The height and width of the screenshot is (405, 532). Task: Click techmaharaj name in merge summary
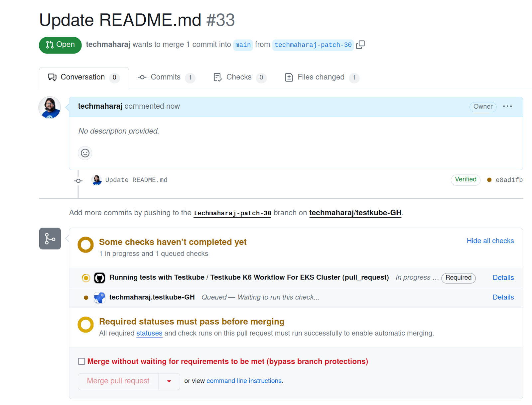(x=108, y=45)
